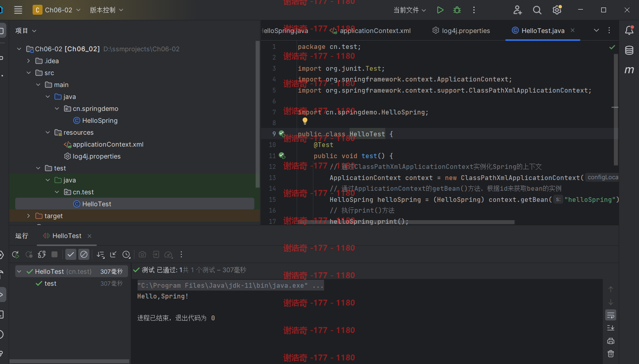The height and width of the screenshot is (364, 639).
Task: Toggle show ignored tests filter
Action: tap(84, 254)
